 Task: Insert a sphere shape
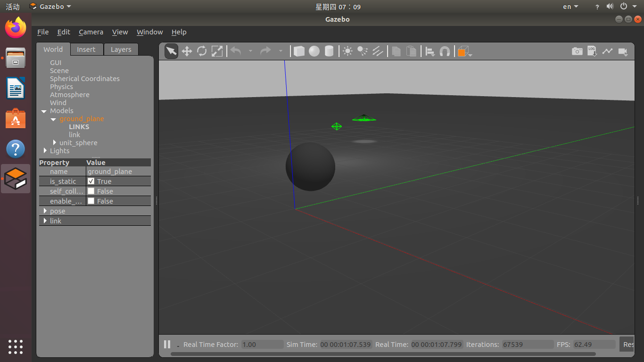tap(314, 51)
